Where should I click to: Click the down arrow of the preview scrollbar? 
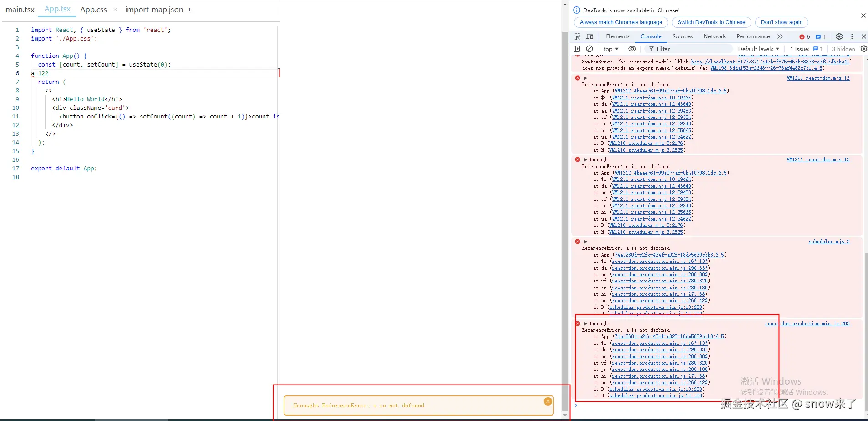pos(565,415)
